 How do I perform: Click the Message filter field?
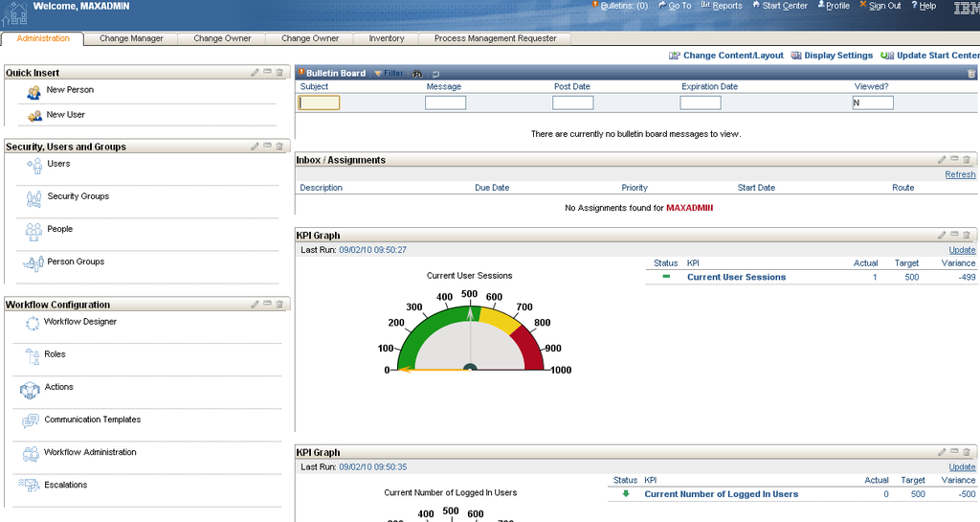click(446, 102)
